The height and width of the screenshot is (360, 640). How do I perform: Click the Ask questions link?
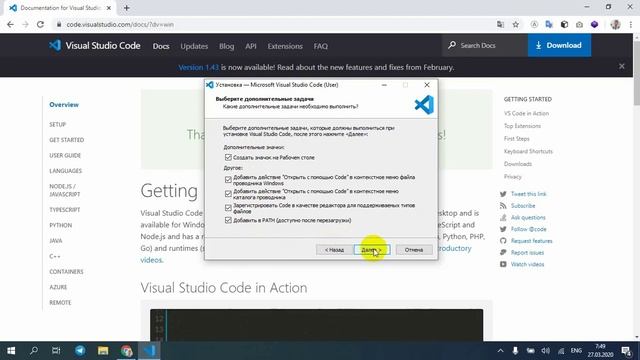528,218
